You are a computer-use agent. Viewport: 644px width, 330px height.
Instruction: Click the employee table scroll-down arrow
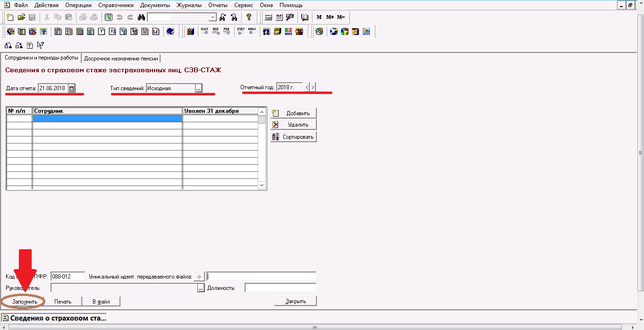(262, 186)
